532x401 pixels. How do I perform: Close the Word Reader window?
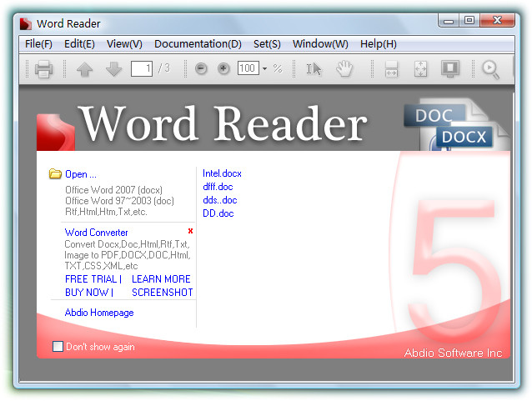(x=497, y=21)
